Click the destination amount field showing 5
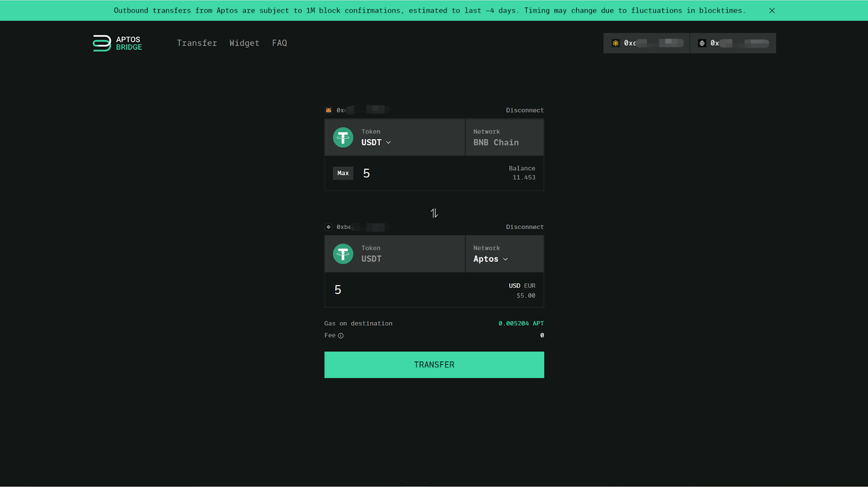Screen dimensions: 868x487 coord(338,290)
